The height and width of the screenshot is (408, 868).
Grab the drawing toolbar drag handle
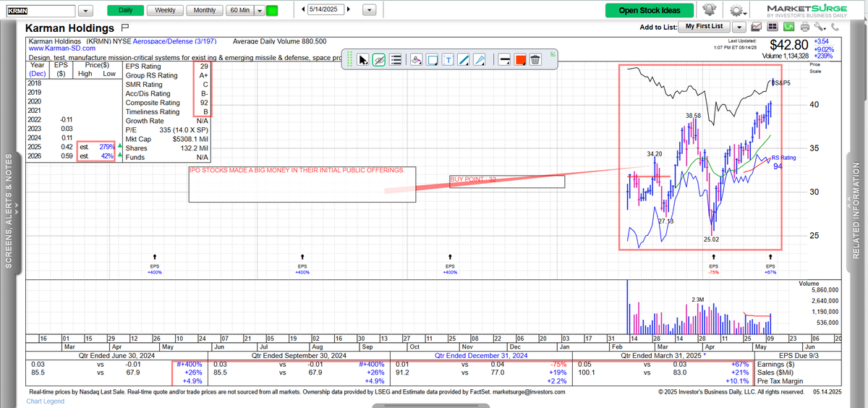(x=350, y=60)
